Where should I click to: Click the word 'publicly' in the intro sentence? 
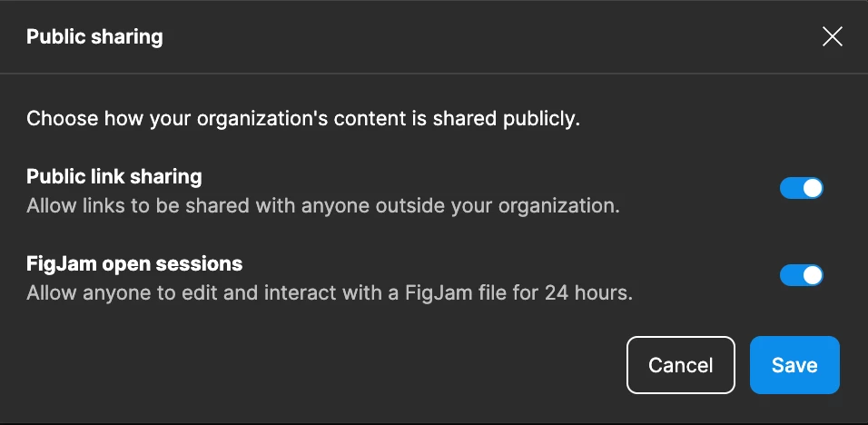pos(538,120)
